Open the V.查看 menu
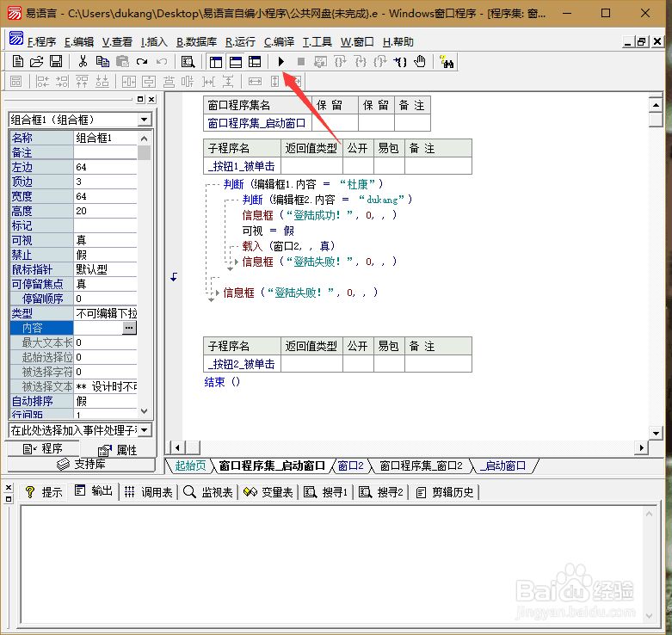Viewport: 672px width, 635px height. pos(117,42)
